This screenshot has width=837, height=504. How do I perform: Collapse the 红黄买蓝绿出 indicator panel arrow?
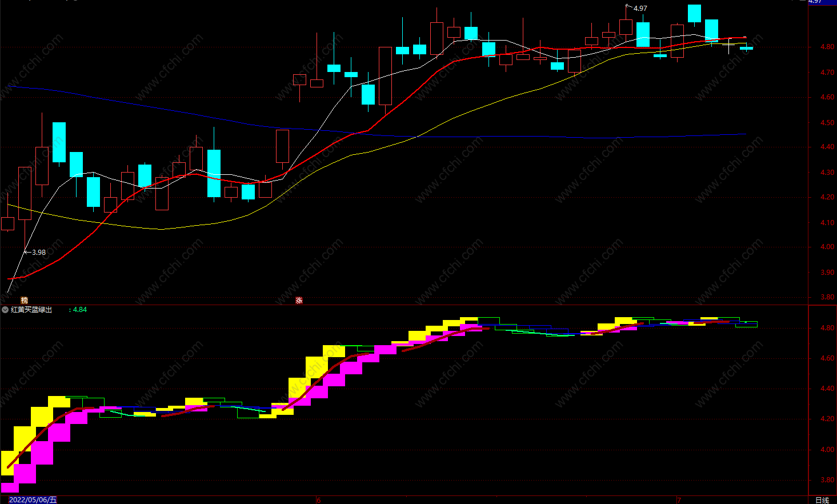[5, 310]
